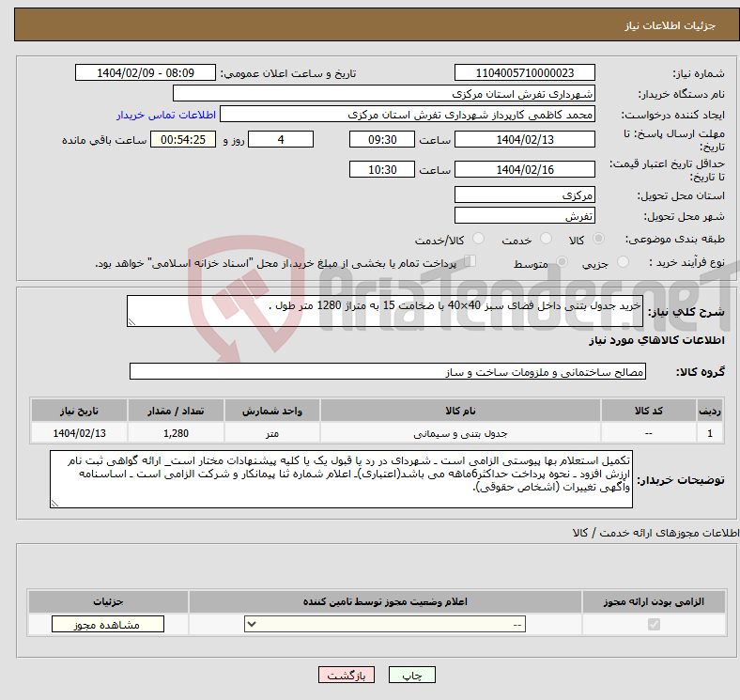
Task: Click the توضیحات خریدار text area
Action: (x=341, y=479)
